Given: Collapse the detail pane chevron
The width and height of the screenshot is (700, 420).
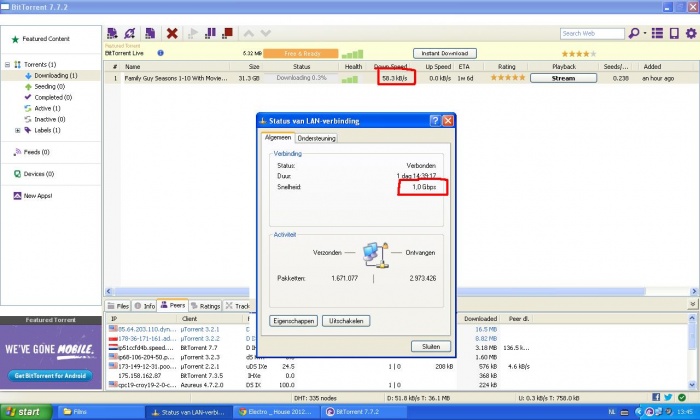Looking at the screenshot, I should (692, 304).
